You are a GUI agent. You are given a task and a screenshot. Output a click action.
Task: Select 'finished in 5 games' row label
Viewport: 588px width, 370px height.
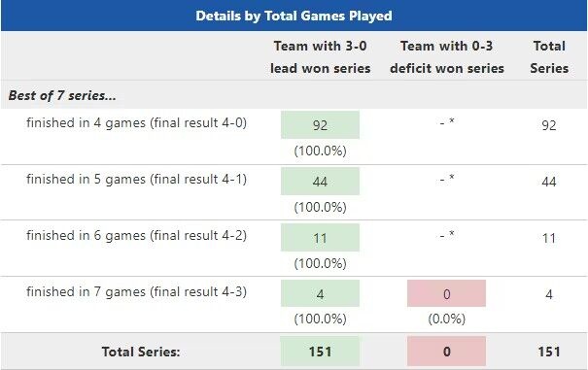136,179
